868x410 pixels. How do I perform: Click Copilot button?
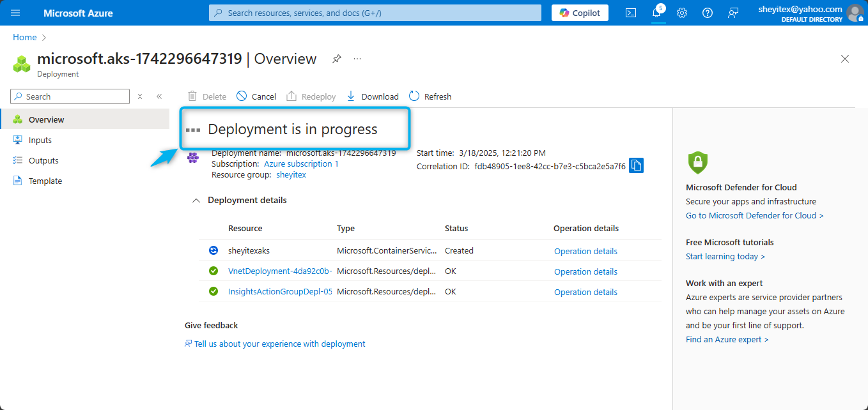[580, 13]
